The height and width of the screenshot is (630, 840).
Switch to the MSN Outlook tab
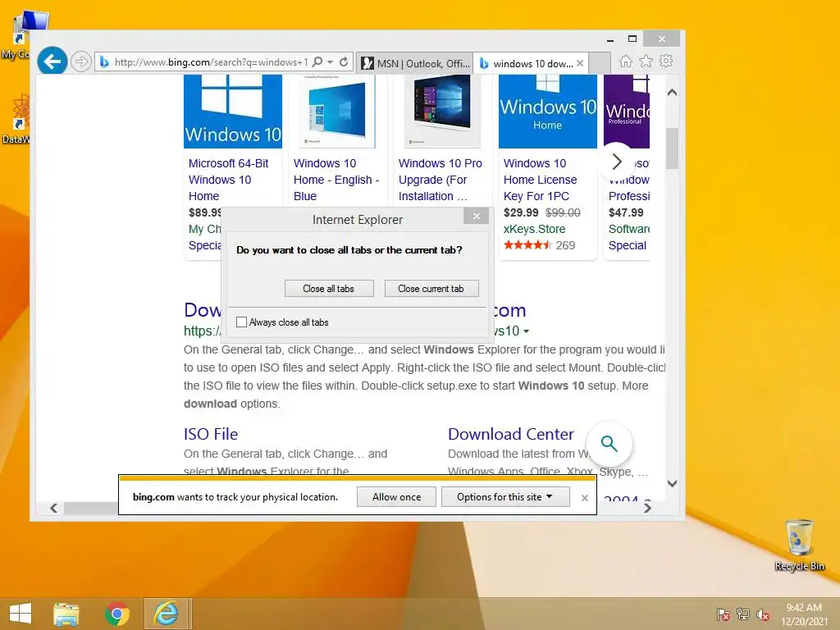(x=414, y=63)
